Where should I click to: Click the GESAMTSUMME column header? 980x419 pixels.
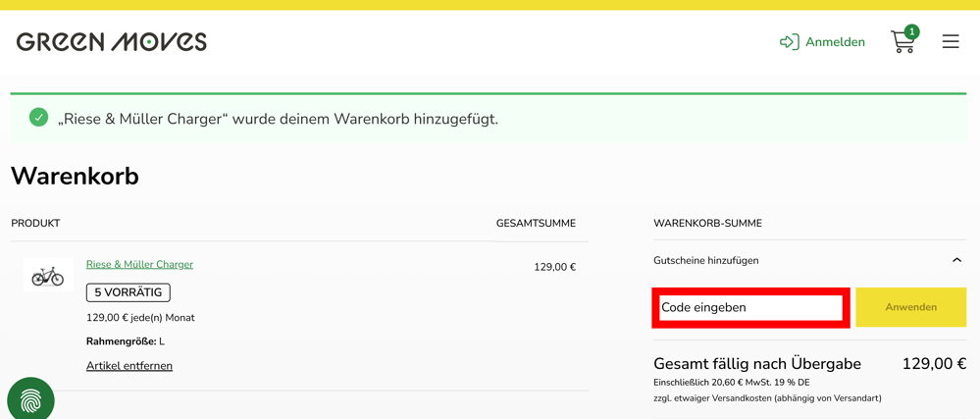537,224
